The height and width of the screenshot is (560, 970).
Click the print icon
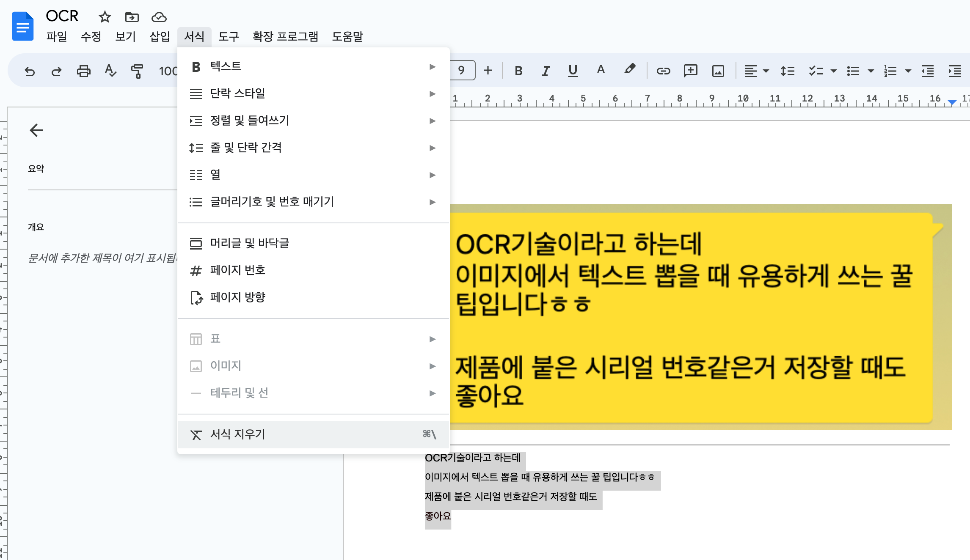[x=83, y=71]
